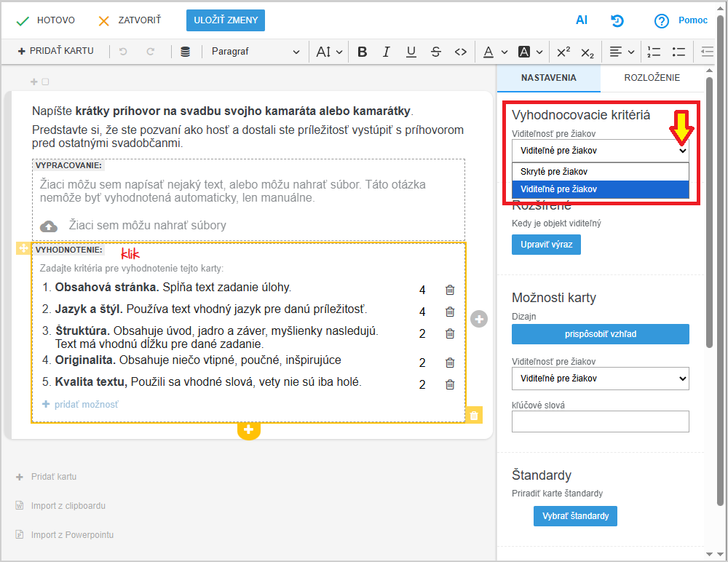The image size is (728, 562).
Task: Open visibility dropdown under Možnosti karty
Action: pyautogui.click(x=600, y=379)
